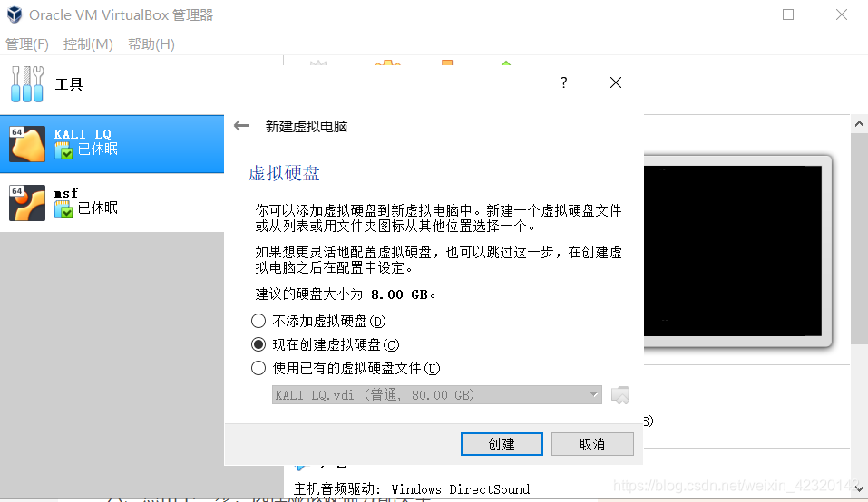Select the KALI_LQ virtual machine icon
This screenshot has width=868, height=502.
click(27, 144)
